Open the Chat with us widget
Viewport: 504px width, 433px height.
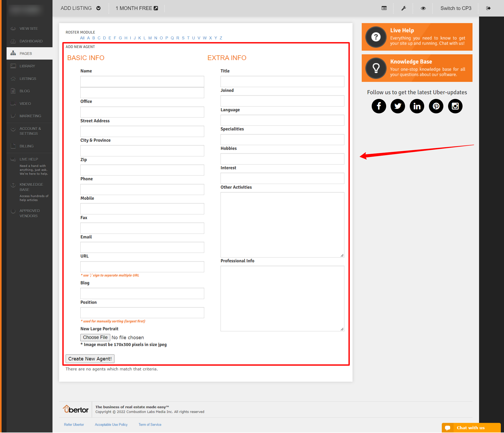(x=471, y=428)
